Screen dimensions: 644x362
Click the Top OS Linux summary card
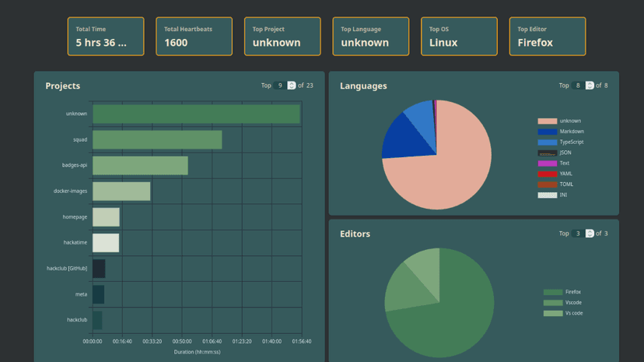[459, 37]
